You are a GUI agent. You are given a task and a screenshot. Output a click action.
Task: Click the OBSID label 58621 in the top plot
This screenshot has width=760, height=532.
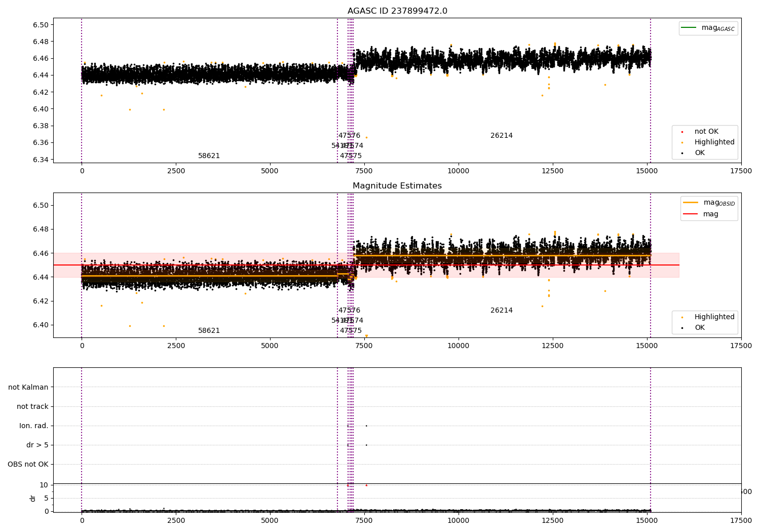coord(209,156)
